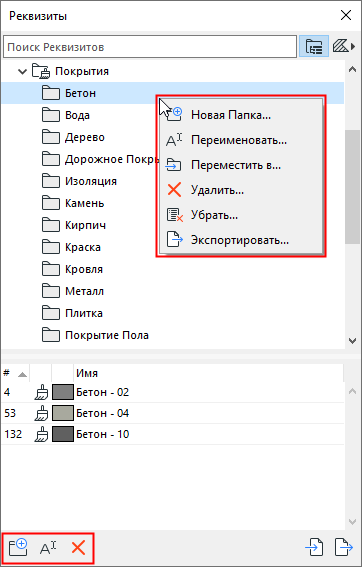
Task: Choose Удалить… from context menu
Action: (x=241, y=190)
